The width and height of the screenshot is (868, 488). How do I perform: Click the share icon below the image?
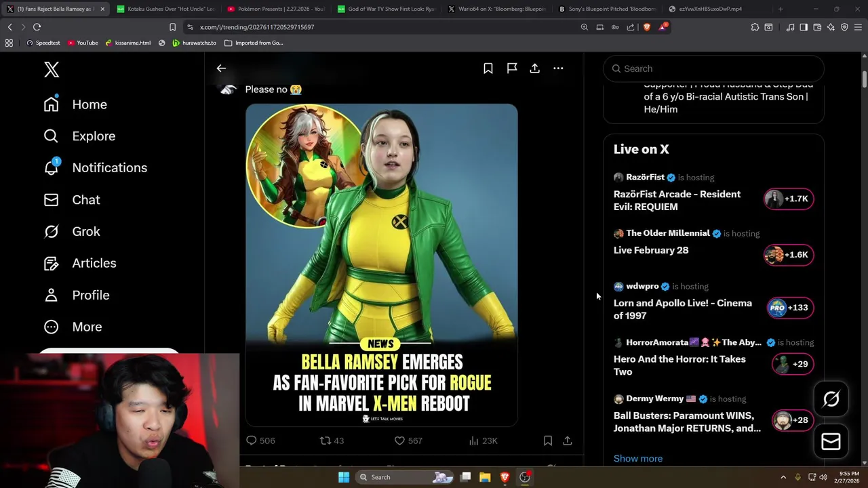coord(568,441)
